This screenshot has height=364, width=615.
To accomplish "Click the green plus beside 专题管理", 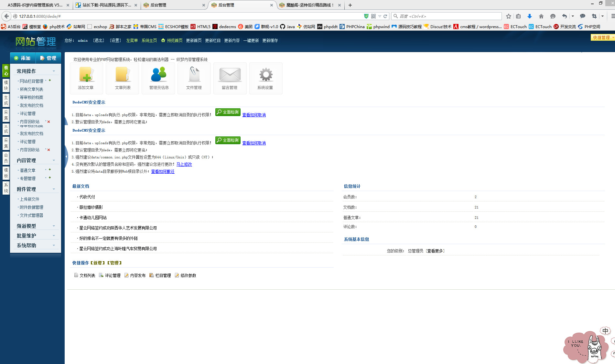I will (x=50, y=178).
